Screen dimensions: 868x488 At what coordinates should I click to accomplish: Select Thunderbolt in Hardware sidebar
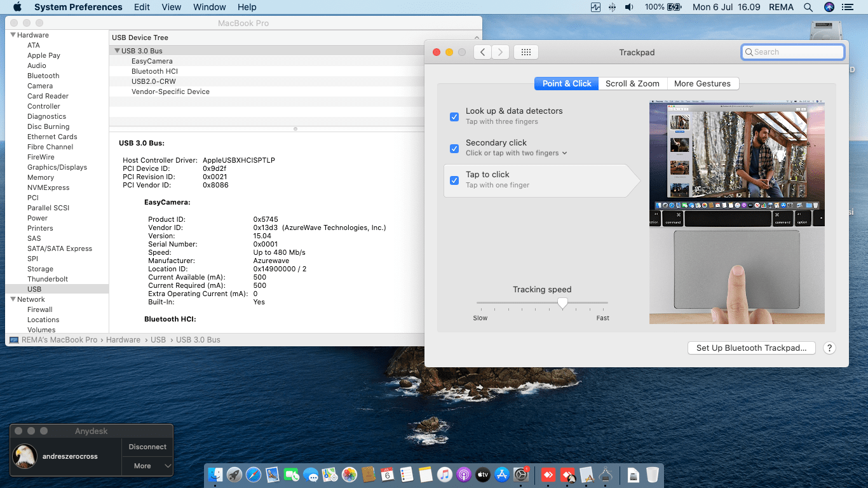click(48, 279)
